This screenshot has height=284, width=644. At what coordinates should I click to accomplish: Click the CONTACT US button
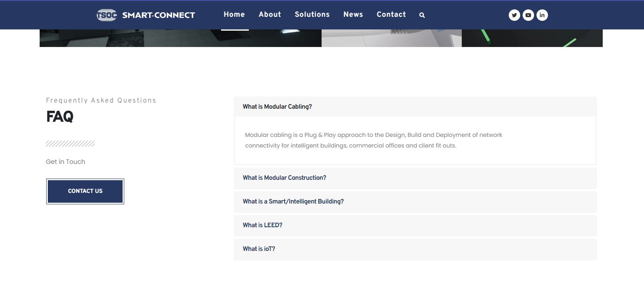click(85, 191)
